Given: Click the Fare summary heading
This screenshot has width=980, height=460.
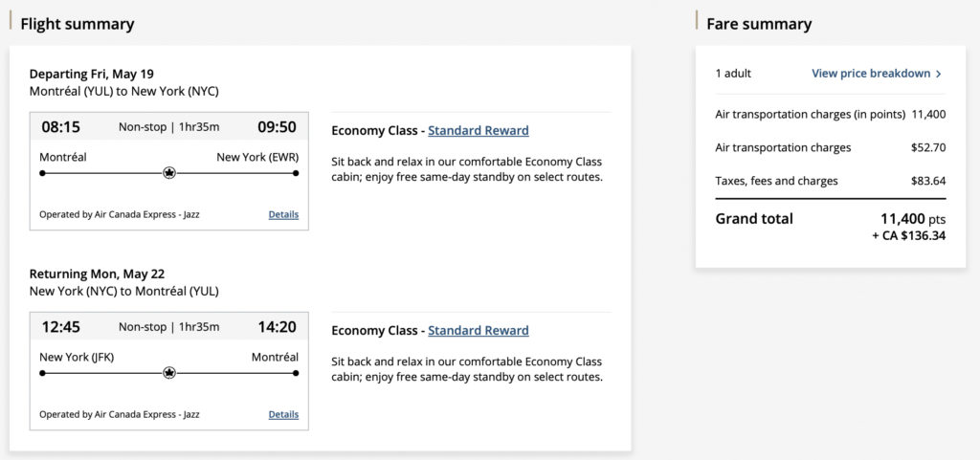Looking at the screenshot, I should 759,24.
